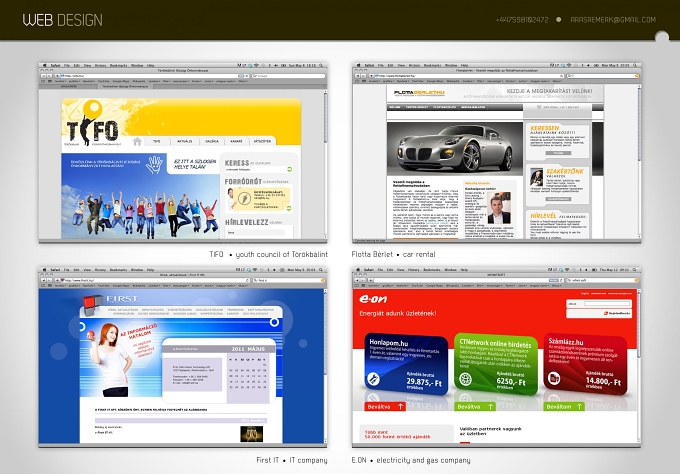Image resolution: width=680 pixels, height=474 pixels.
Task: Click the grey button under KERESSEN
Action: pyautogui.click(x=559, y=153)
